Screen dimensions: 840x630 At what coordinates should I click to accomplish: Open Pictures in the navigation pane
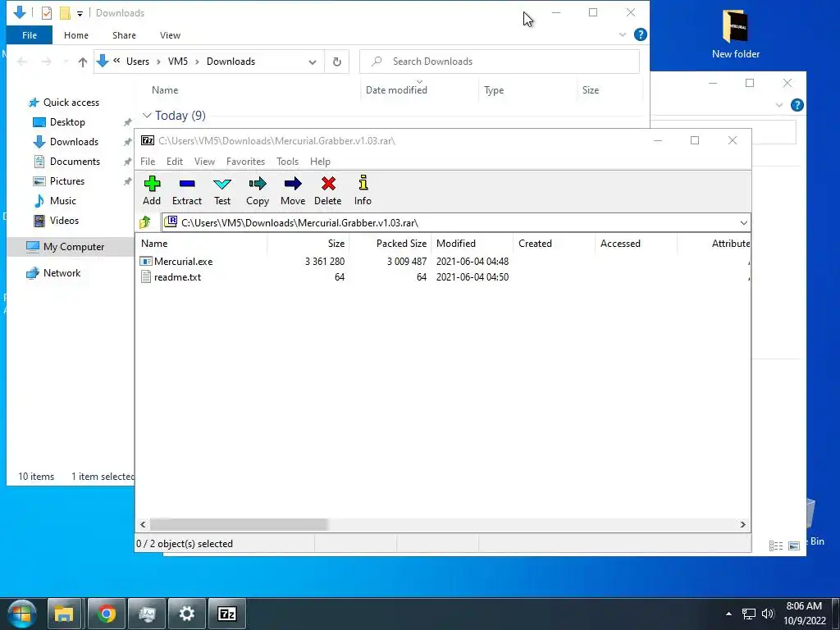coord(67,181)
